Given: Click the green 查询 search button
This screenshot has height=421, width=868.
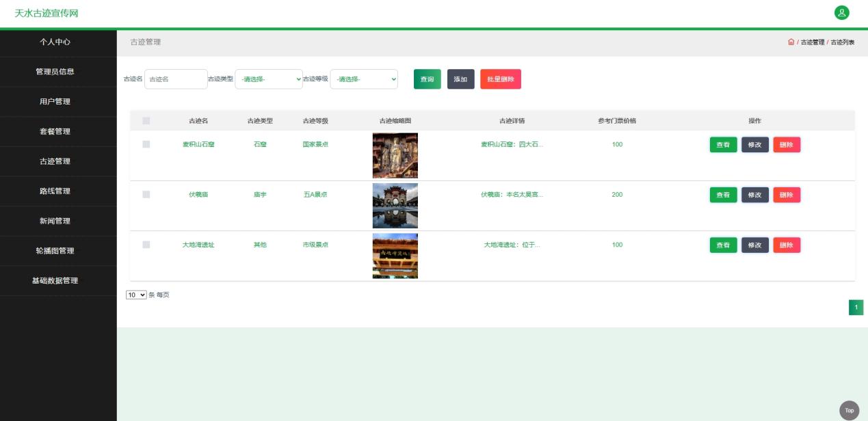Looking at the screenshot, I should (427, 79).
